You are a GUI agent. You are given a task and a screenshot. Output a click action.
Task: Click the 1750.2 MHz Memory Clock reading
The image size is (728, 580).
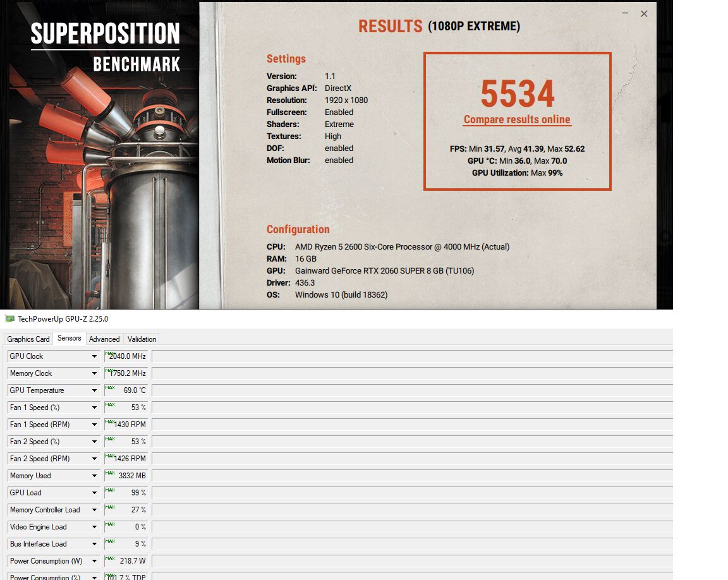tap(126, 373)
